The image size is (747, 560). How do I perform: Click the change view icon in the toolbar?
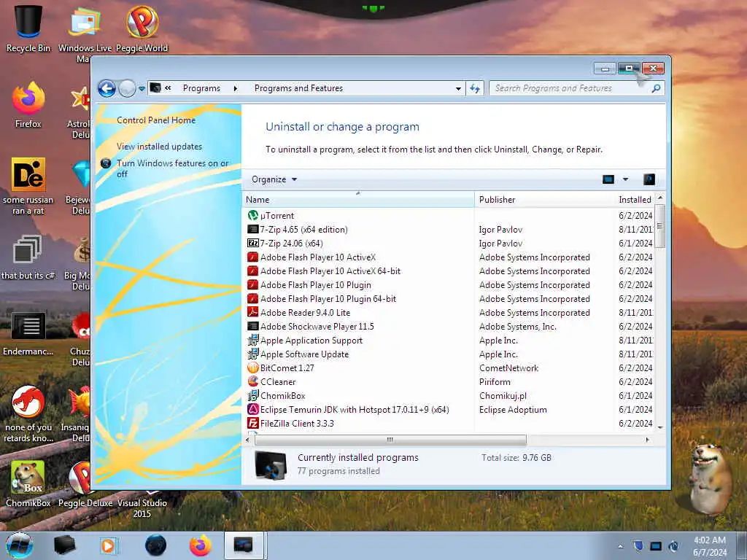pos(608,179)
